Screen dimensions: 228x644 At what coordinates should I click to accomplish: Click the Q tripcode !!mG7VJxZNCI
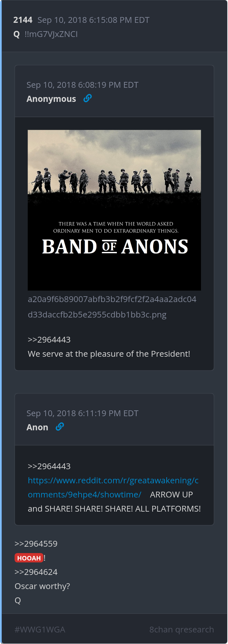51,34
